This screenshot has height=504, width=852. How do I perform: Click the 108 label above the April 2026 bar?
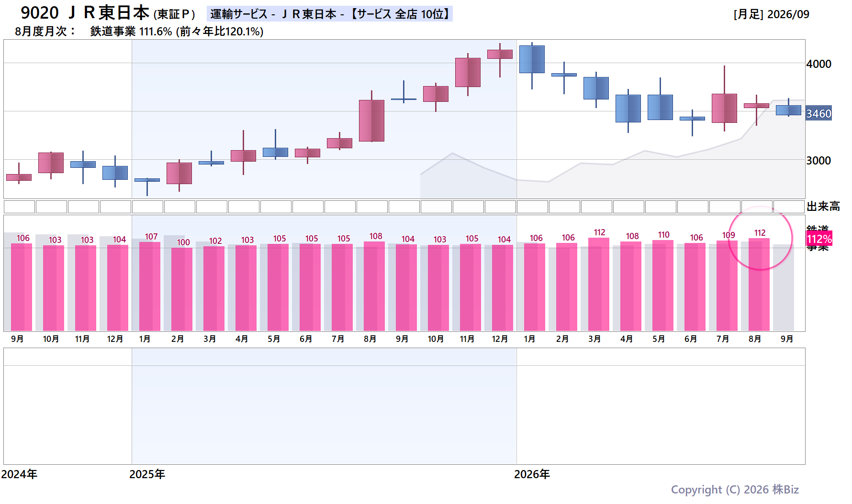click(632, 236)
